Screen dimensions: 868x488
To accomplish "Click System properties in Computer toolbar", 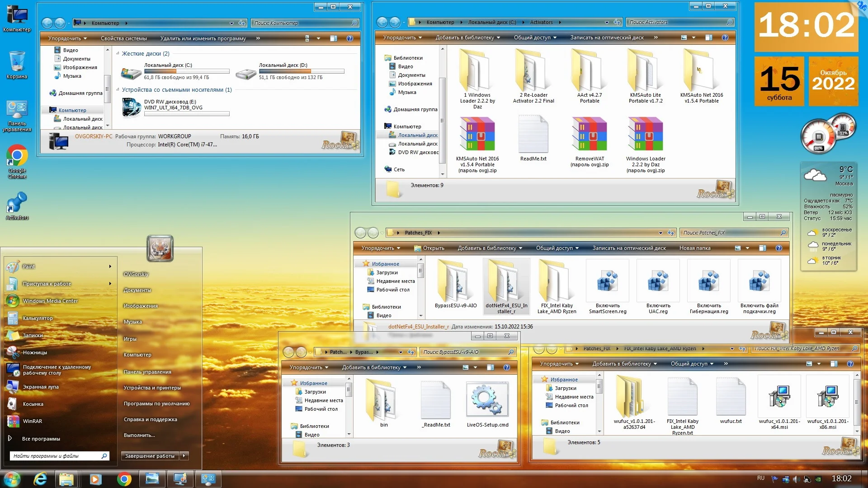I will [x=123, y=38].
